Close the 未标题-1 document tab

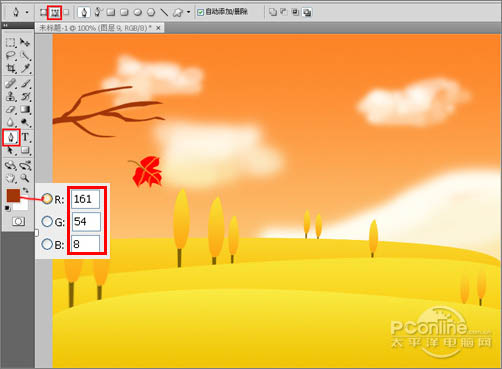point(158,28)
